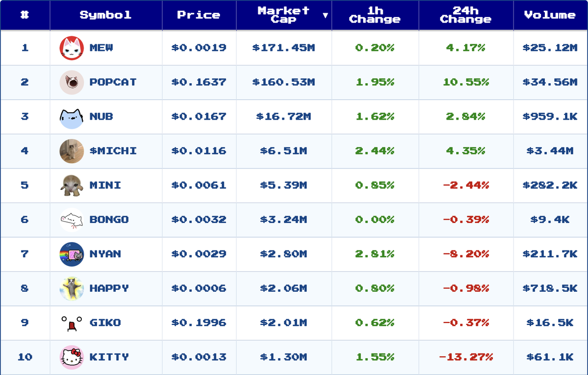
Task: Select the MINI token icon
Action: pyautogui.click(x=72, y=185)
